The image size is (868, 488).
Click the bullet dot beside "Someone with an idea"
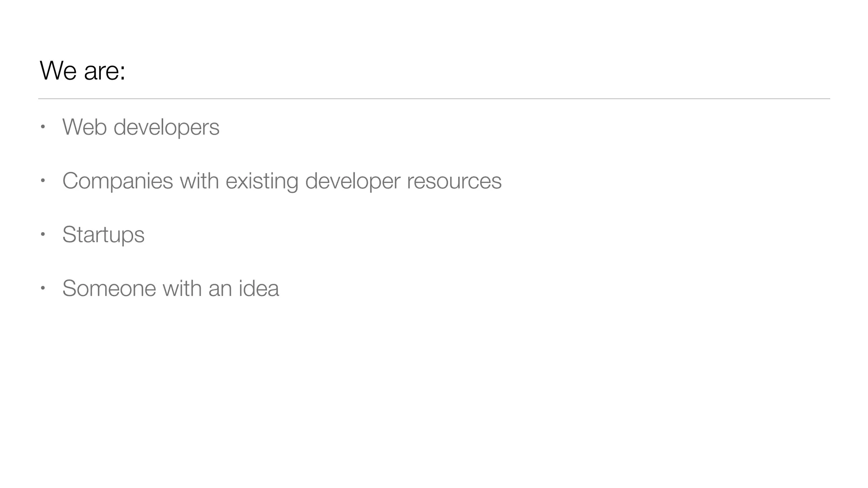coord(42,288)
